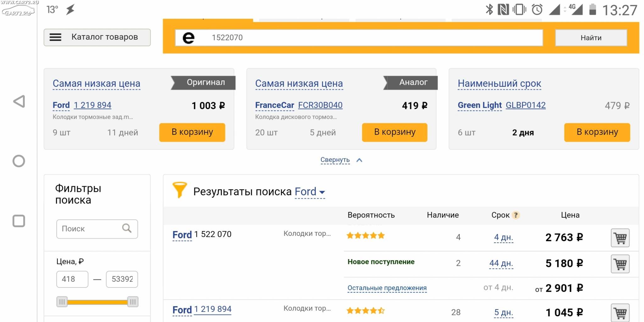This screenshot has height=322, width=644.
Task: Click the question mark icon next to Срок
Action: pos(516,215)
